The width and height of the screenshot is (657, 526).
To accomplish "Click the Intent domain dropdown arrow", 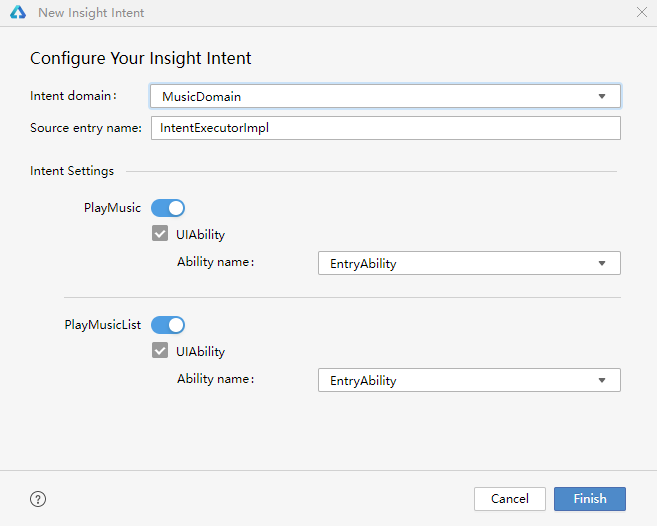I will point(602,97).
